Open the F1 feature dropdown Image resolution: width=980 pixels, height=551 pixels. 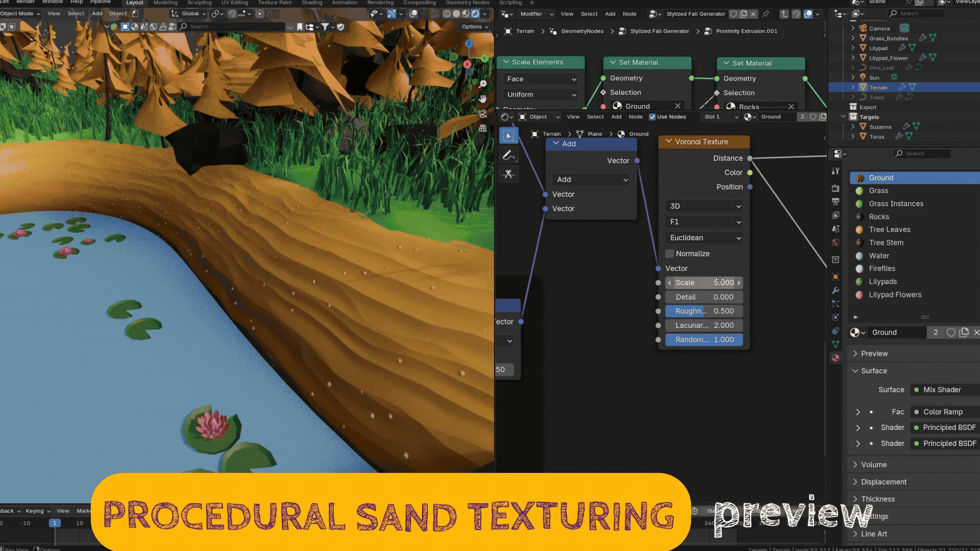pos(704,222)
